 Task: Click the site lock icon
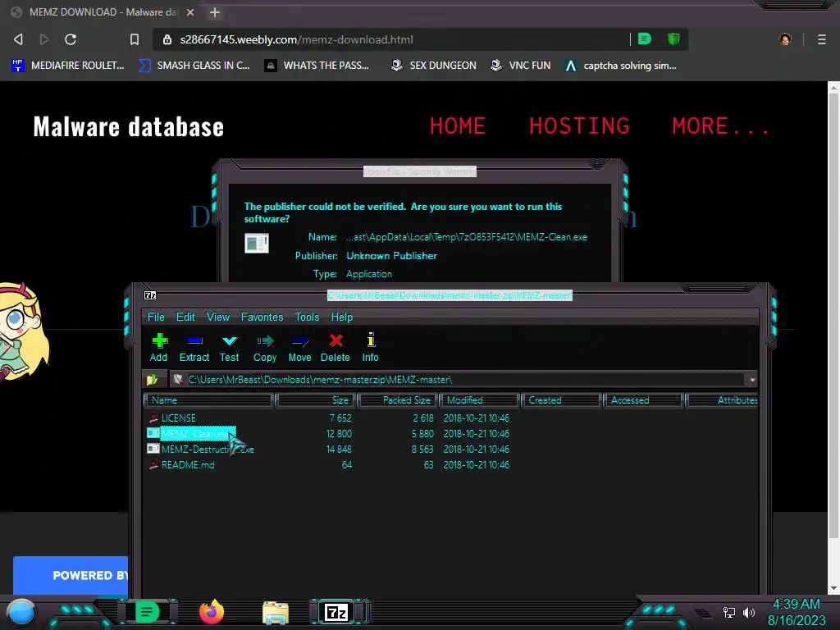(x=167, y=39)
